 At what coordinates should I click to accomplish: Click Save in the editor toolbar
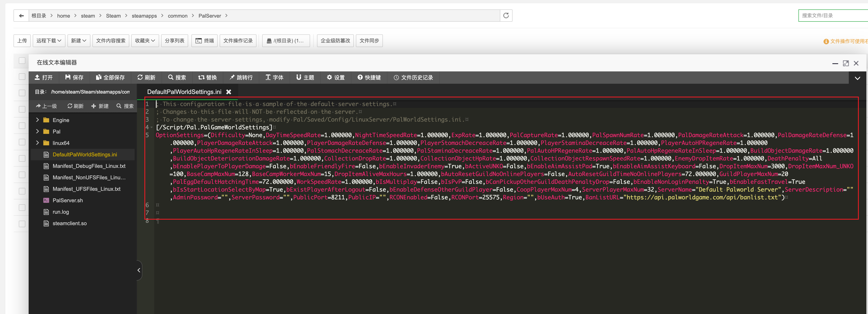[74, 78]
